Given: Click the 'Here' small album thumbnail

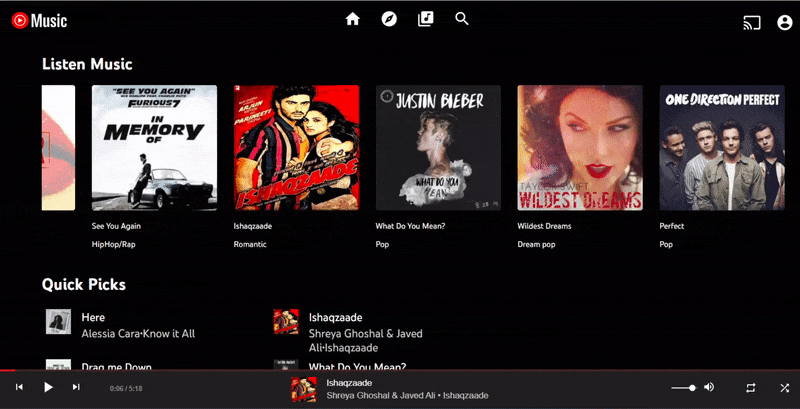Looking at the screenshot, I should [58, 322].
